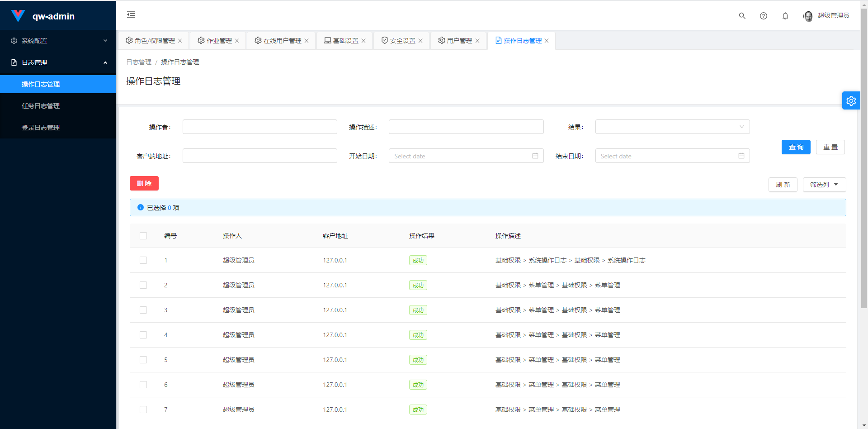
Task: Open the 结束日期 date picker
Action: tap(672, 156)
